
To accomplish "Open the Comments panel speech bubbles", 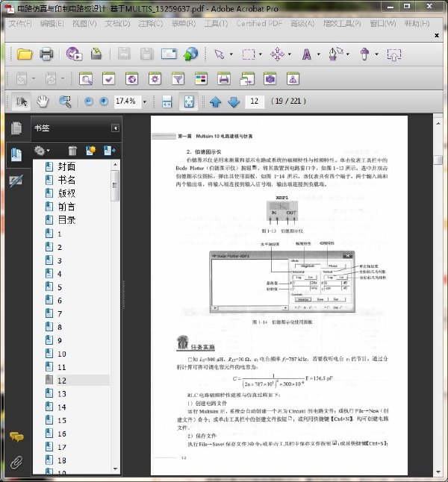I will (x=16, y=436).
